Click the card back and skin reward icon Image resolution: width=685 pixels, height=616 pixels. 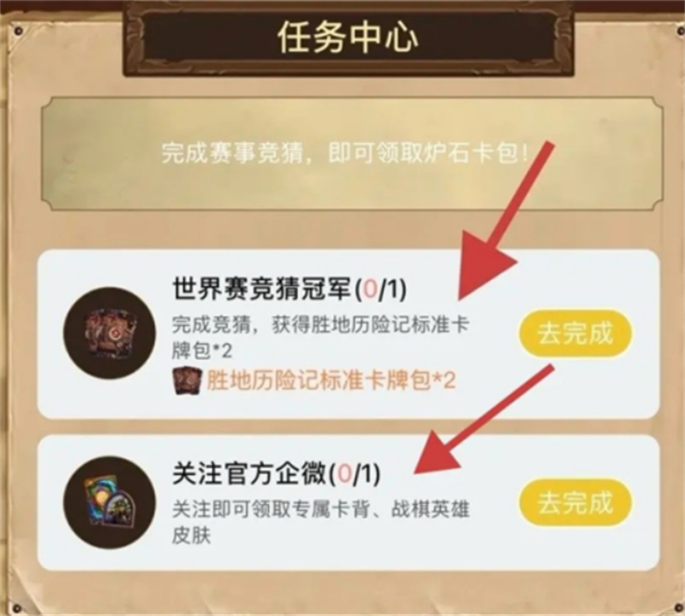[110, 502]
